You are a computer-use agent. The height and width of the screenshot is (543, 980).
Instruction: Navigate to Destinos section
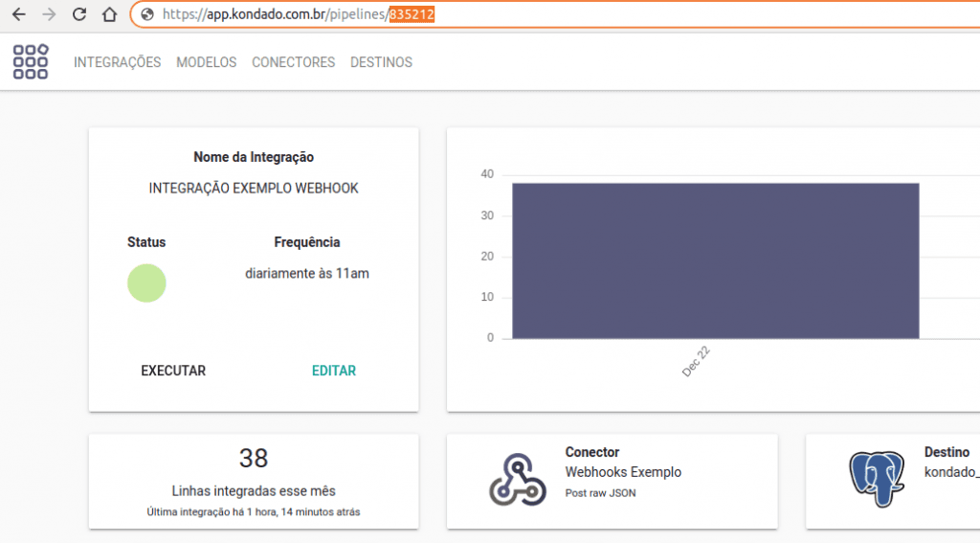coord(381,62)
